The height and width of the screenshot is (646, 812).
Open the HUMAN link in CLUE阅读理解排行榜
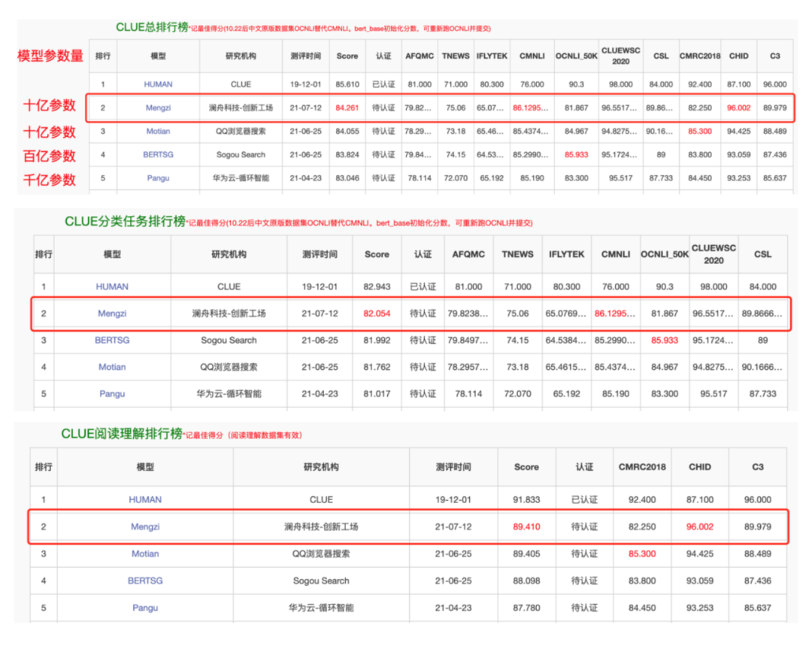[x=145, y=499]
